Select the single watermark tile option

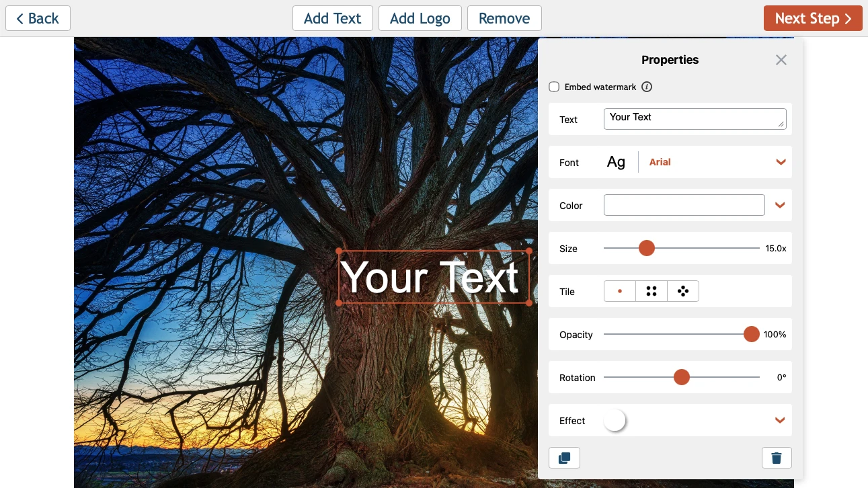pyautogui.click(x=620, y=291)
